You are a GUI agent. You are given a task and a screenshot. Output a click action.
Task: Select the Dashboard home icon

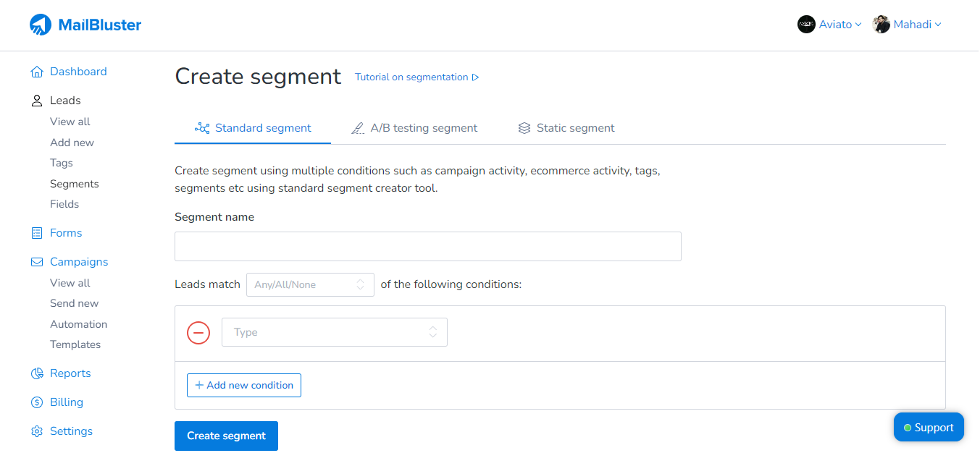click(37, 71)
